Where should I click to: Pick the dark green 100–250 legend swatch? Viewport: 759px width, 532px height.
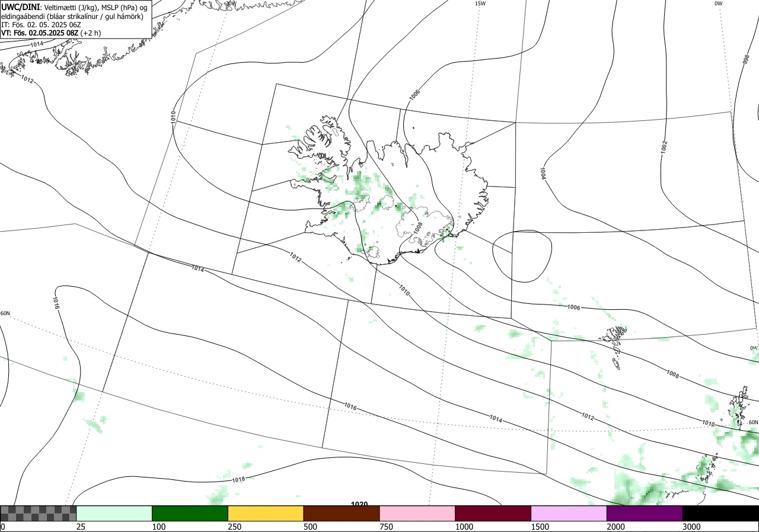point(190,513)
